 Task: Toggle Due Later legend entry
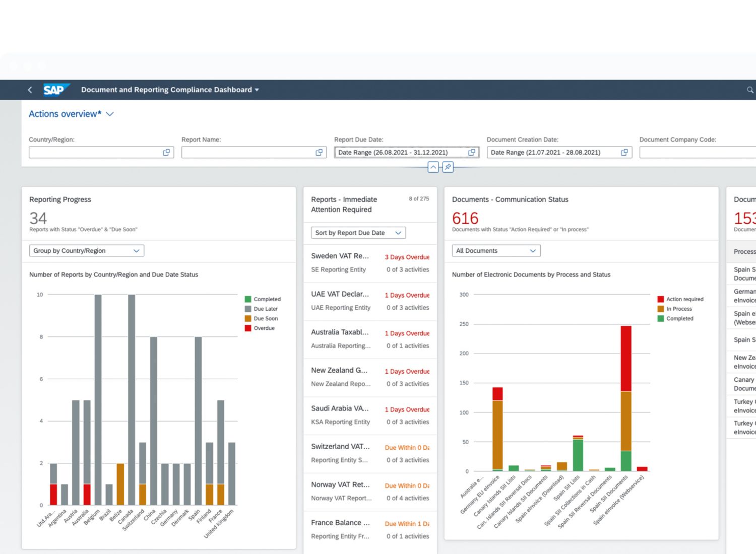(x=261, y=309)
